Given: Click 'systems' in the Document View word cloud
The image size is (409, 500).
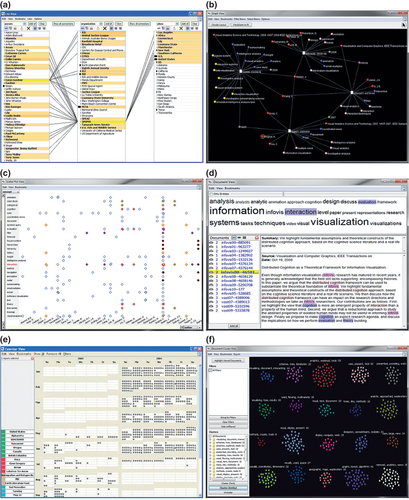Looking at the screenshot, I should point(224,223).
